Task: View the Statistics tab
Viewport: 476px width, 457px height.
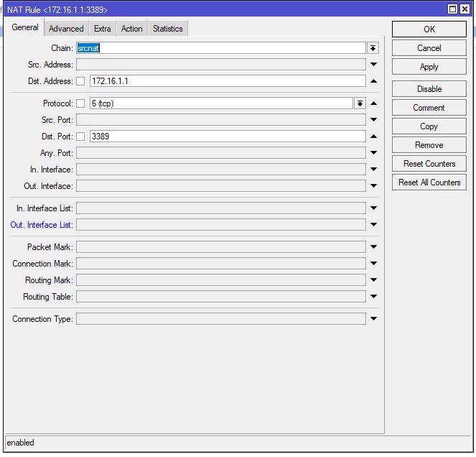Action: (167, 29)
